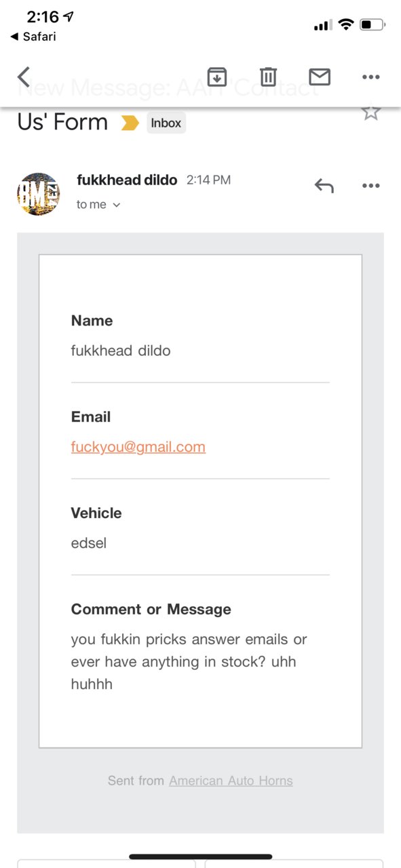
Task: Tap the bottom-left reply button
Action: pos(106,863)
